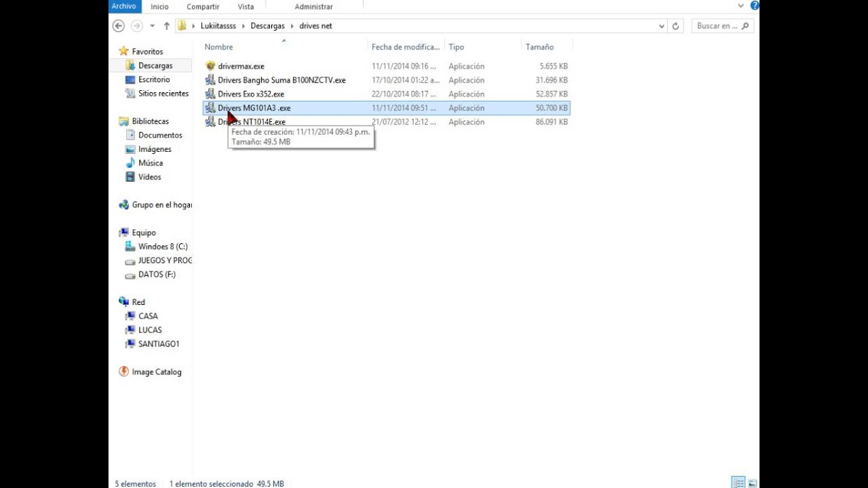Open the Documentos library
This screenshot has height=488, width=868.
tap(160, 135)
